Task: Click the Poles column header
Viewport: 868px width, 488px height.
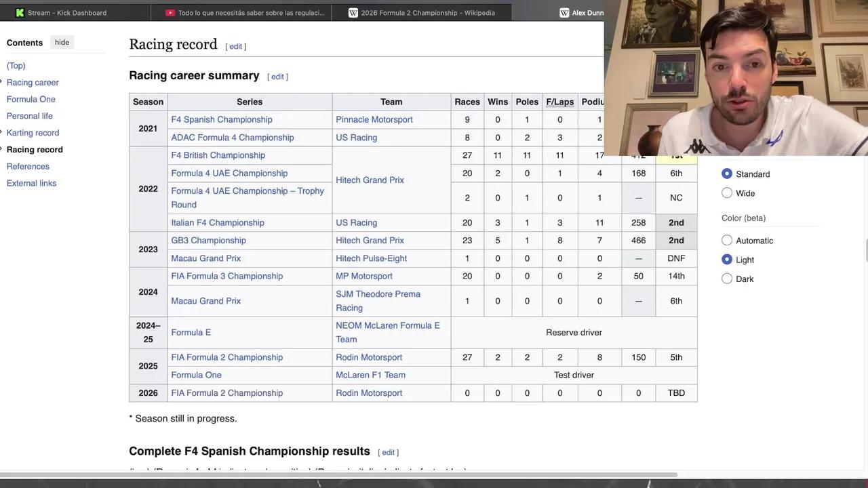Action: (x=527, y=102)
